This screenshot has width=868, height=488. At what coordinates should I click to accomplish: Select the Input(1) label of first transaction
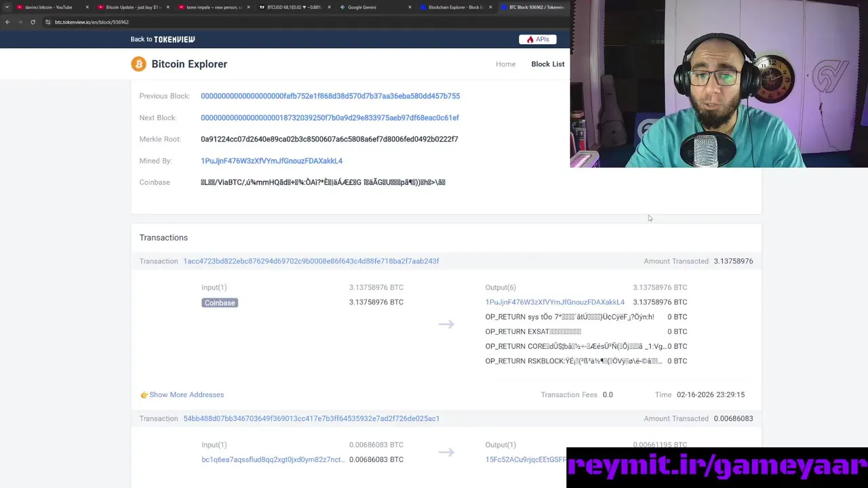tap(214, 287)
